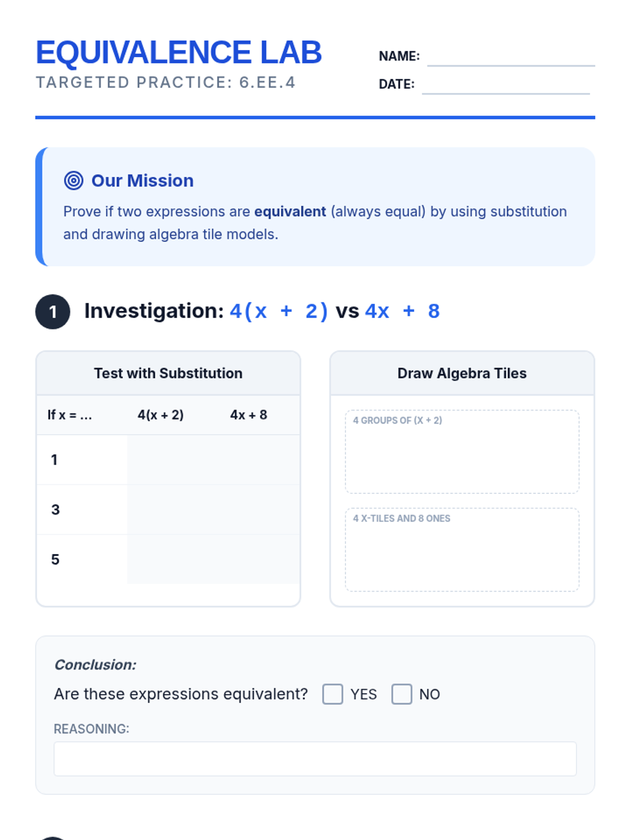Click the blue 4x + 8 expression in heading
630x840 pixels.
click(x=403, y=311)
